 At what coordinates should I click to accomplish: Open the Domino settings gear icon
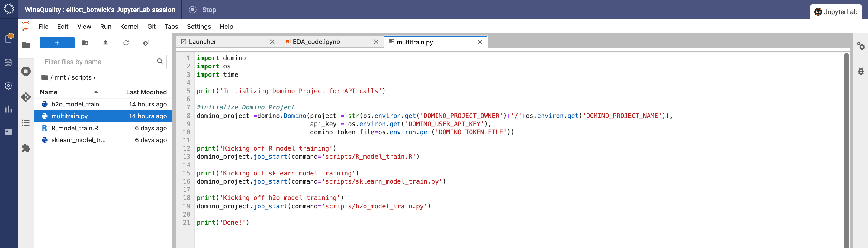coord(8,86)
